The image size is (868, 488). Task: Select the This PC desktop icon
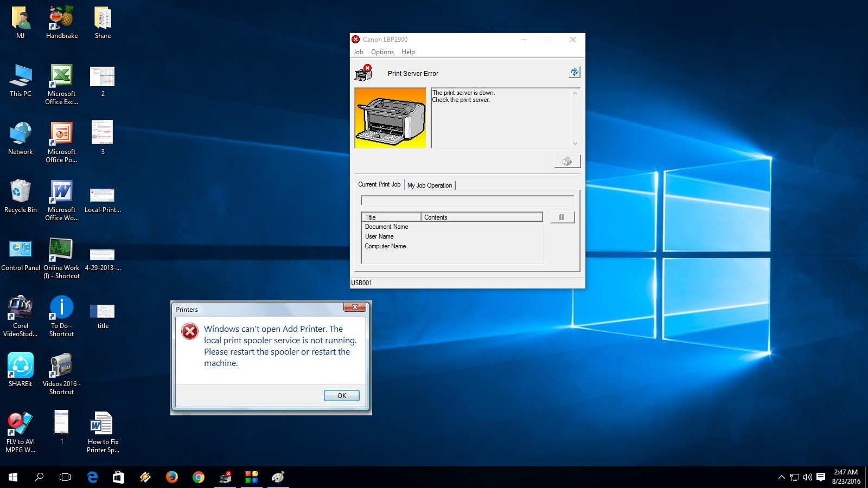(21, 81)
